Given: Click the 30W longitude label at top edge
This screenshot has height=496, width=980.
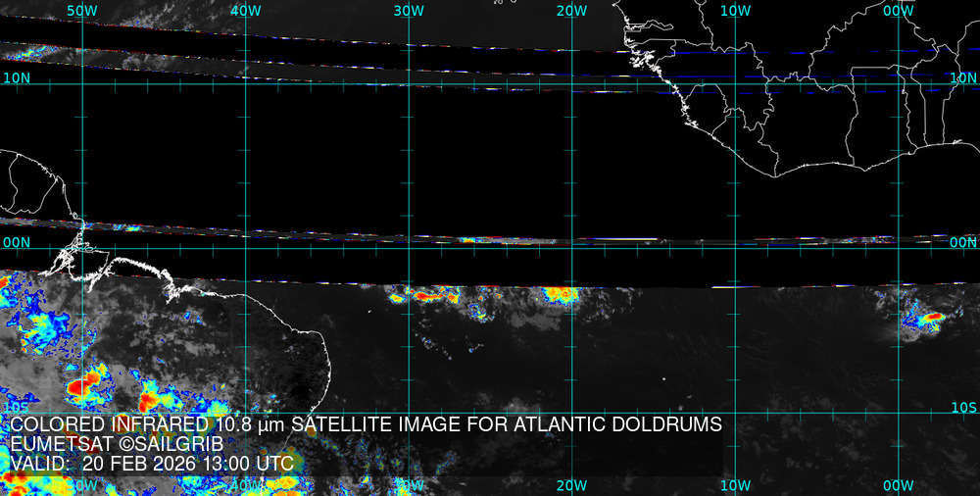Looking at the screenshot, I should click(x=408, y=10).
